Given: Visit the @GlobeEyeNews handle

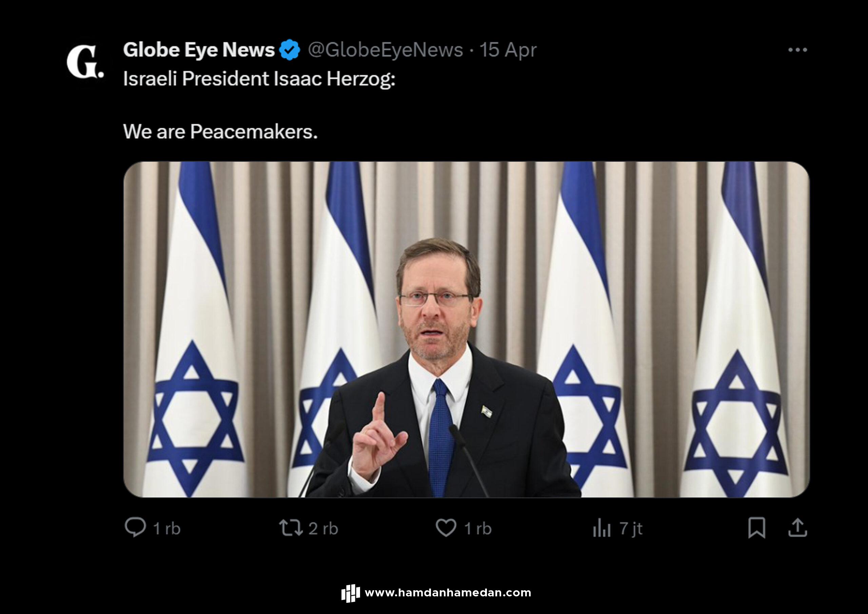Looking at the screenshot, I should coord(385,50).
